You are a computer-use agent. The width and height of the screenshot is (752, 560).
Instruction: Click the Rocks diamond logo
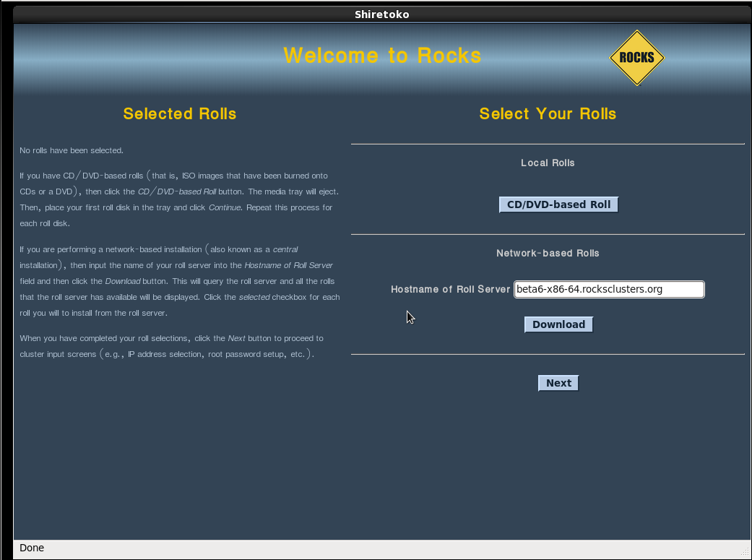pos(637,58)
